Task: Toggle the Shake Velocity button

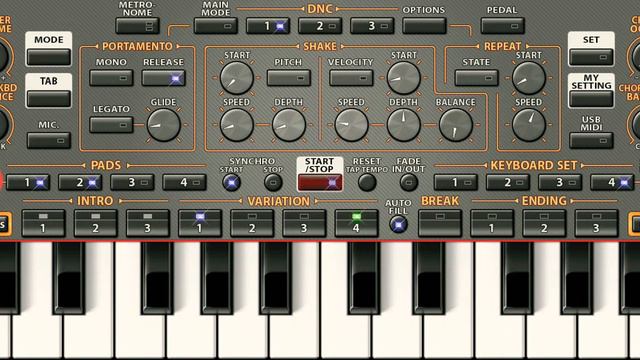Action: pyautogui.click(x=351, y=78)
